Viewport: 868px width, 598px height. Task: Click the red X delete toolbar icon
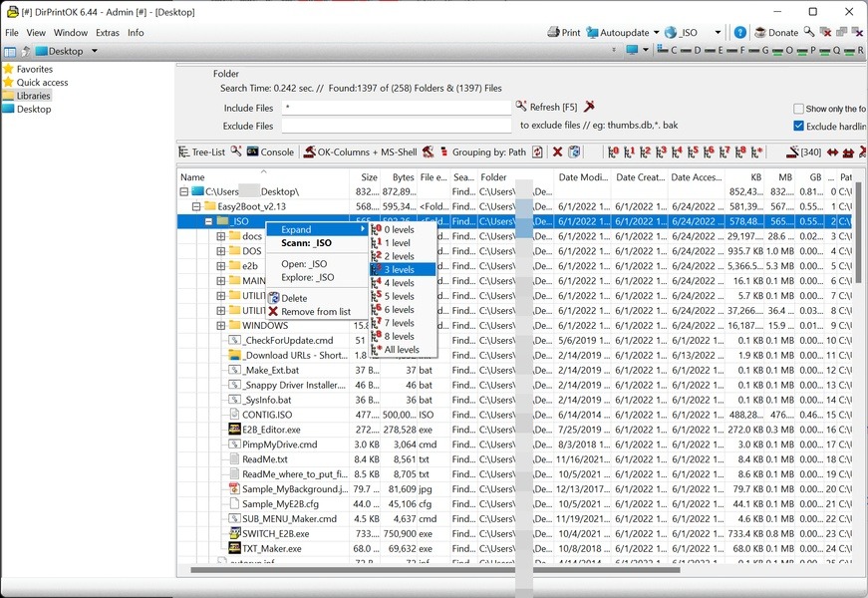(557, 152)
